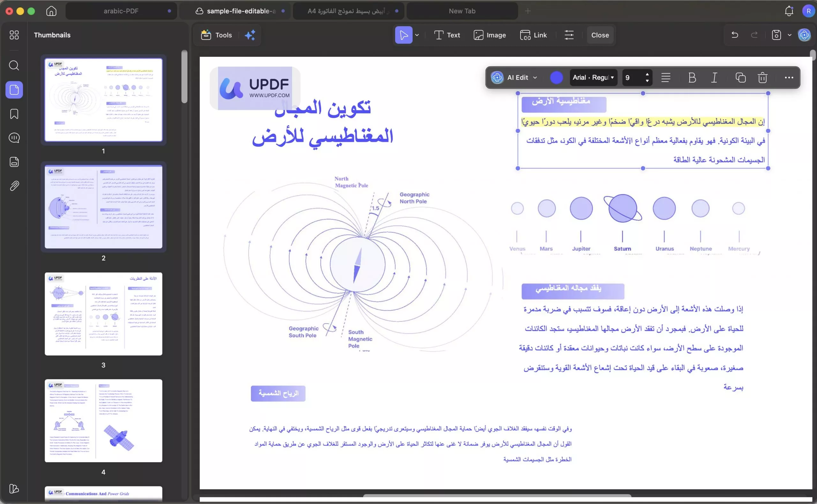Open the Arial Regular font dropdown
817x504 pixels.
tap(594, 77)
